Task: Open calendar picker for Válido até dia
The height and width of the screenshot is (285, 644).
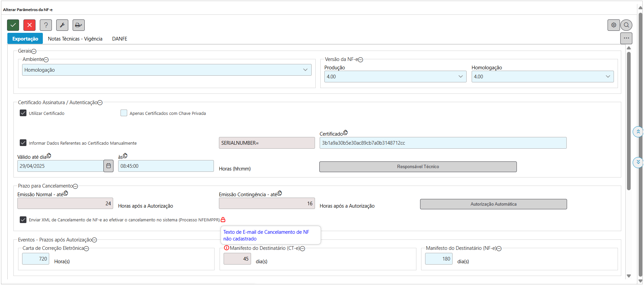Action: 108,166
